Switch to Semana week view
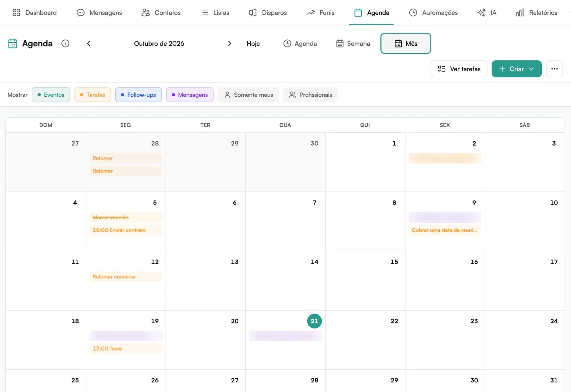The width and height of the screenshot is (571, 392). [353, 43]
